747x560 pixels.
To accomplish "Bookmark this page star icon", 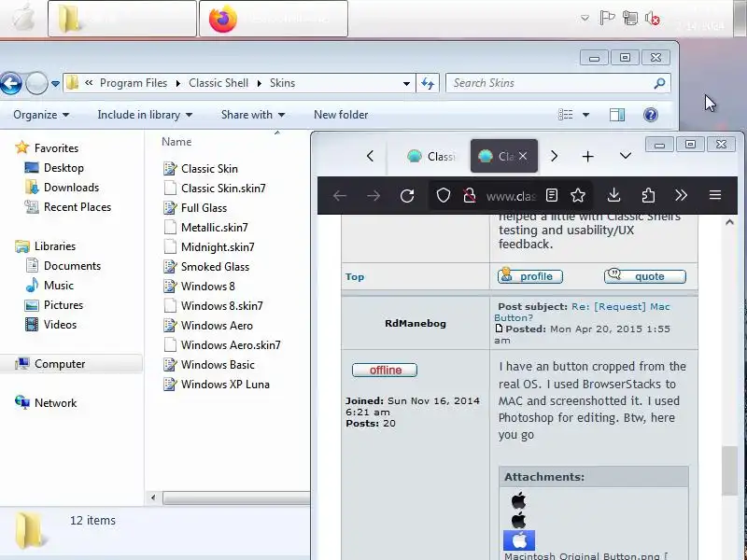I will point(578,195).
